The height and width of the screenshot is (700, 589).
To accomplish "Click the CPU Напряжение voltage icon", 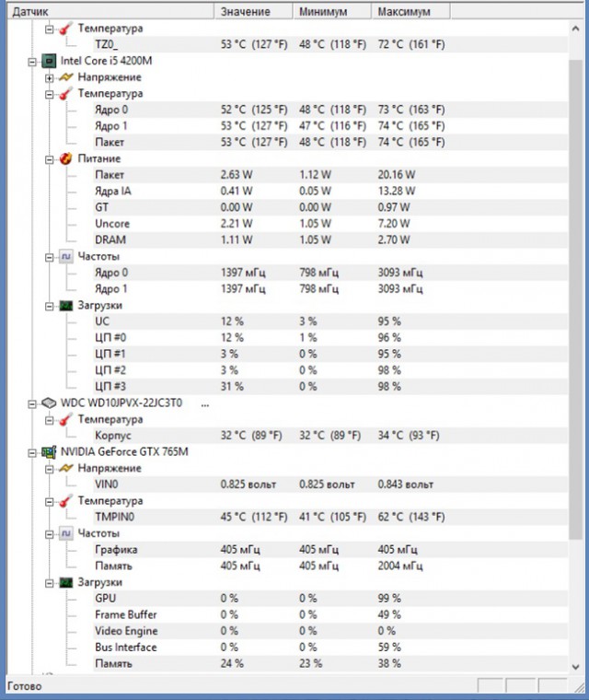I will (x=65, y=77).
